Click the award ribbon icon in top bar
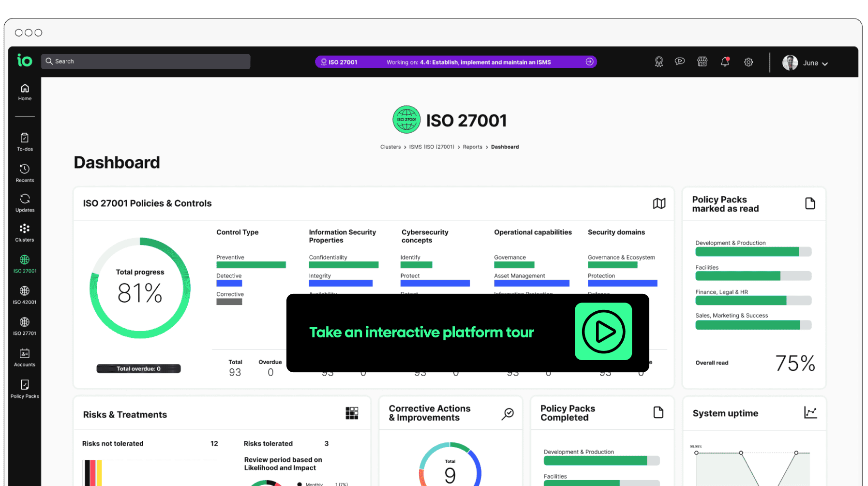 [659, 62]
